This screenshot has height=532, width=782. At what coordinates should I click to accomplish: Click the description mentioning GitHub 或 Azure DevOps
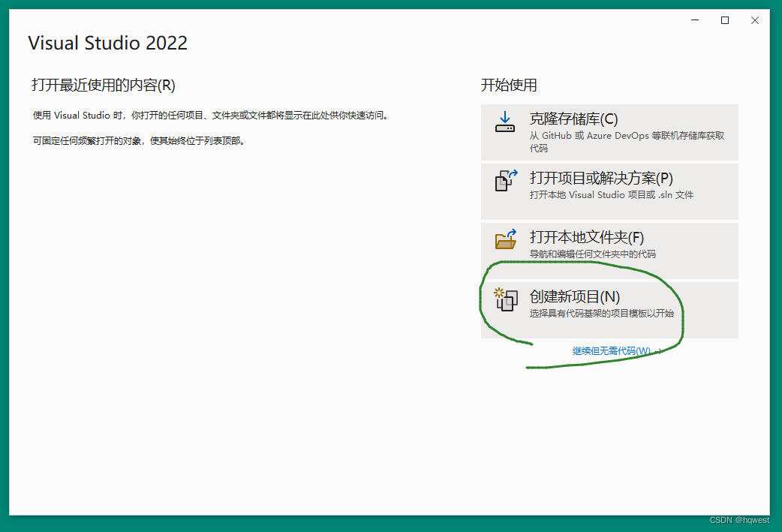click(x=627, y=142)
